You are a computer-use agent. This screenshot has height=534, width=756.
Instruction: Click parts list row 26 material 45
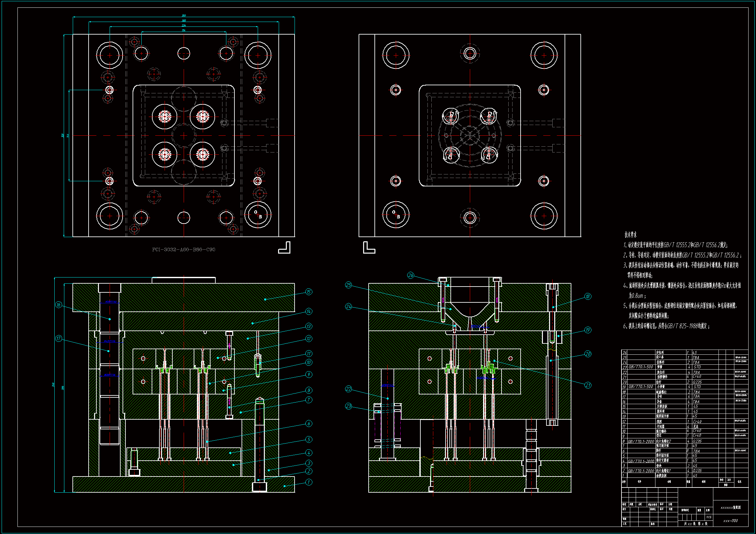coord(695,352)
